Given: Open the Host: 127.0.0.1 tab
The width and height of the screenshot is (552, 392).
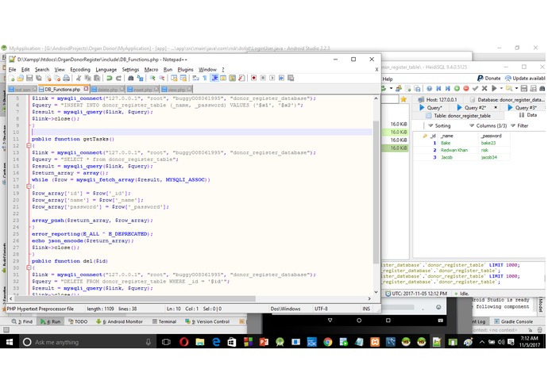Looking at the screenshot, I should click(x=438, y=99).
